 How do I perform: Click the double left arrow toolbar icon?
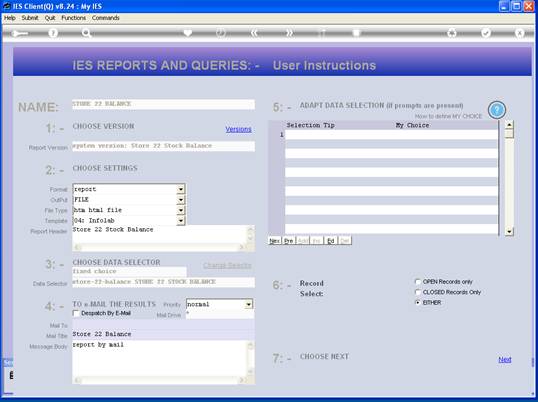point(254,33)
